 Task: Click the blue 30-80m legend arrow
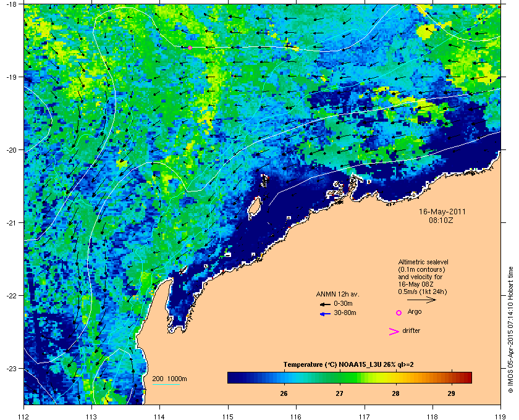(x=325, y=314)
